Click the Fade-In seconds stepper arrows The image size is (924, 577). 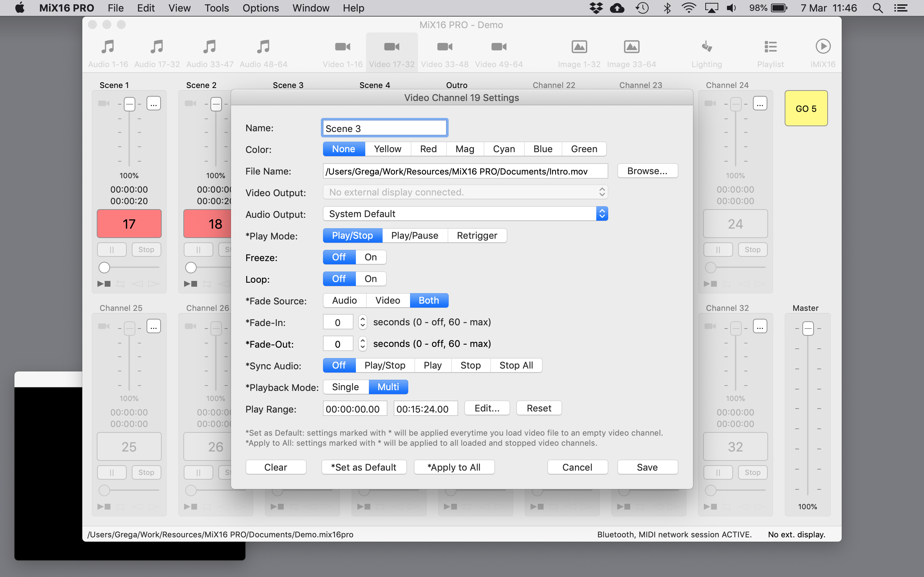coord(362,322)
